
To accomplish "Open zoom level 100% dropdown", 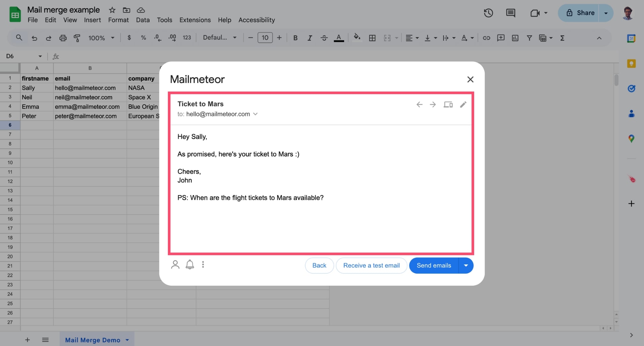I will click(101, 38).
